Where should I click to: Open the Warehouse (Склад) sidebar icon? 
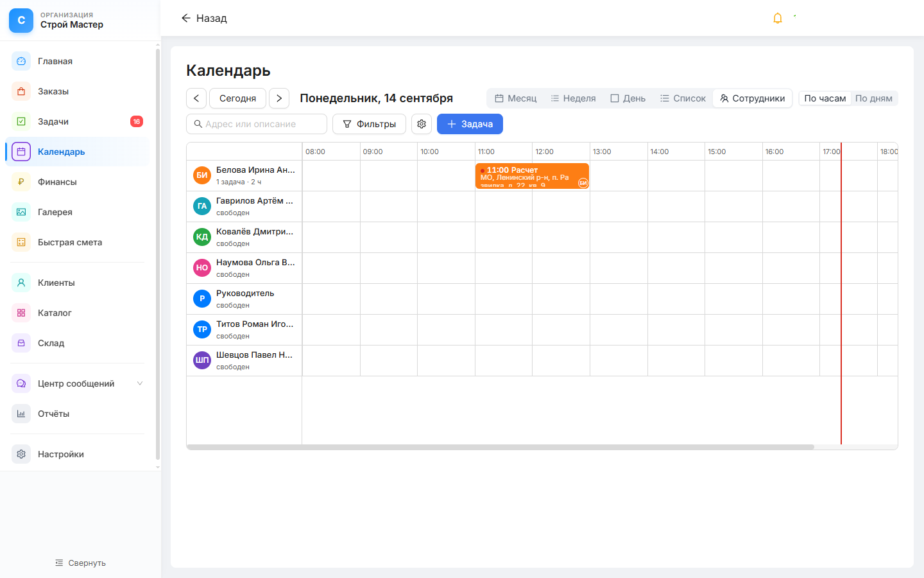pos(21,343)
